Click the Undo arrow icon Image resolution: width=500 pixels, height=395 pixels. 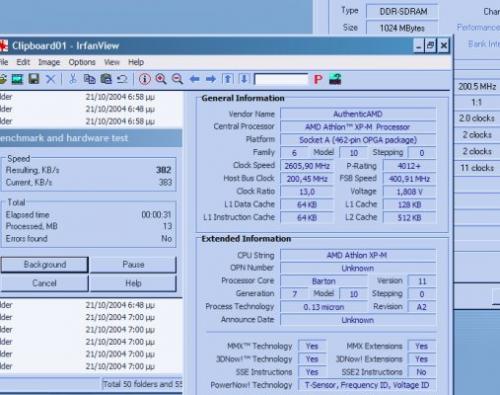pyautogui.click(x=122, y=79)
